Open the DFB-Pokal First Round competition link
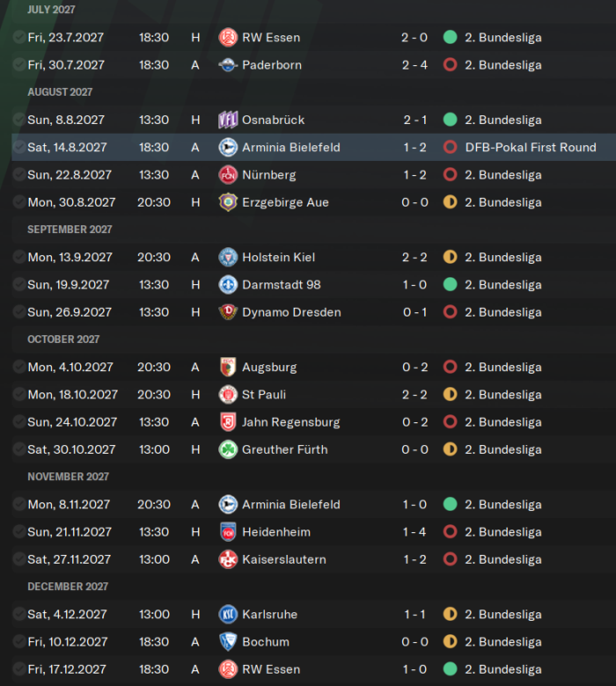This screenshot has height=686, width=616. (x=531, y=148)
